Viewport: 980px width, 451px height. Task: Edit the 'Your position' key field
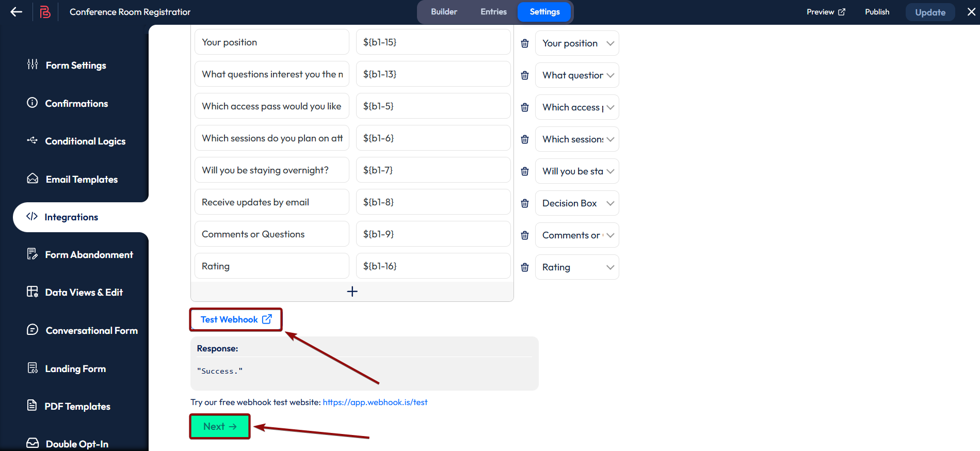click(272, 42)
